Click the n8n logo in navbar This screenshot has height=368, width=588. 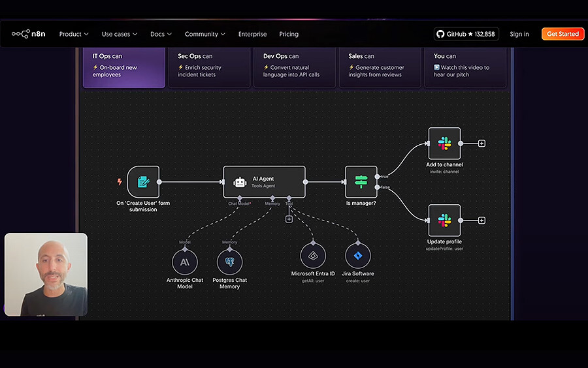pyautogui.click(x=28, y=34)
